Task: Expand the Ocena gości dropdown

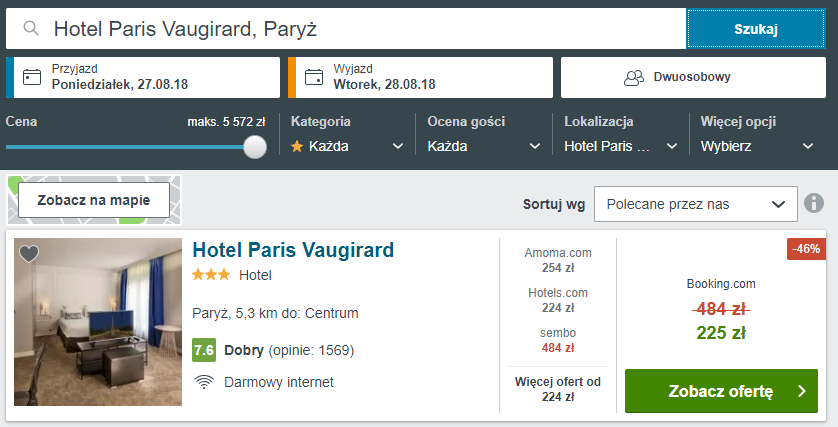Action: coord(484,146)
